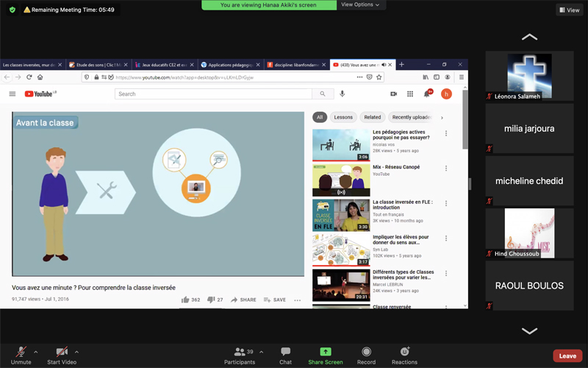
Task: Open options for Différents types de Classes video
Action: (x=446, y=273)
